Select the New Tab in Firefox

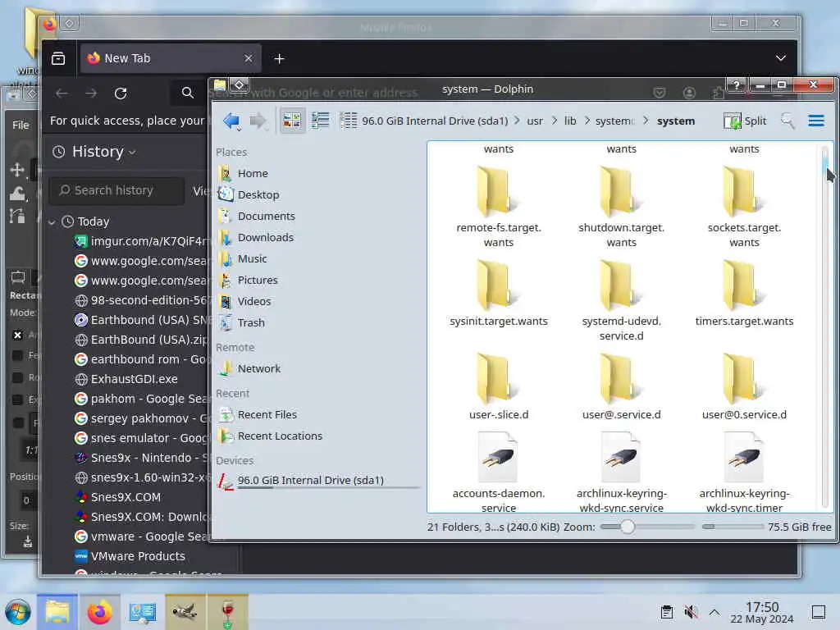[171, 58]
